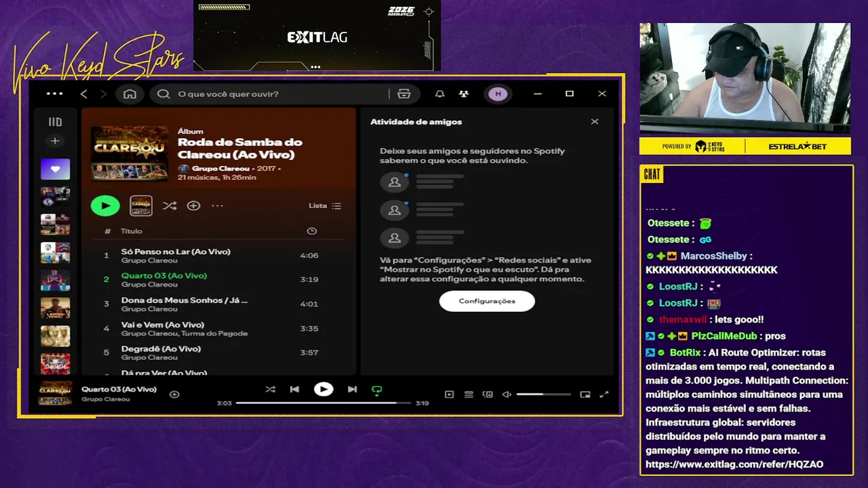Open the Grupo Clareou artist link in header
This screenshot has height=488, width=868.
tap(220, 168)
